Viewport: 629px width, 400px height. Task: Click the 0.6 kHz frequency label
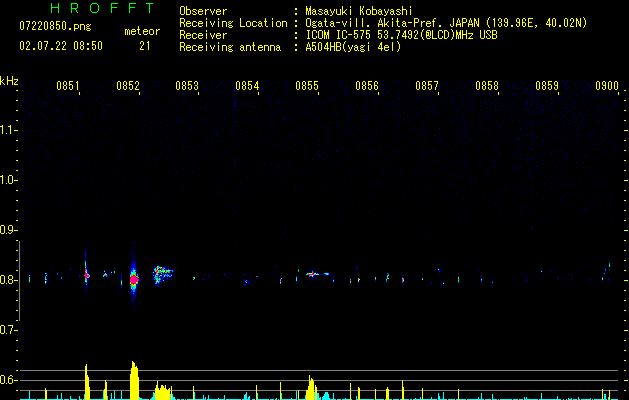click(8, 380)
